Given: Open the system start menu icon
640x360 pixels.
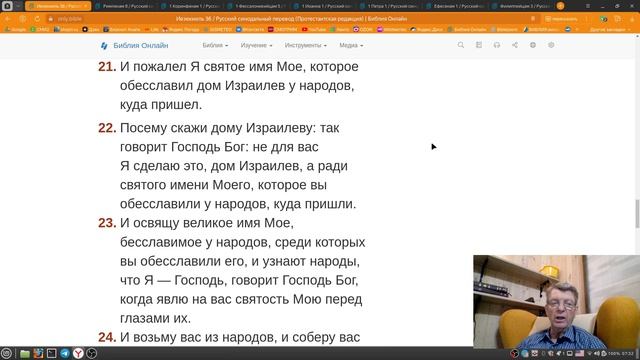Looking at the screenshot, I should 6,353.
